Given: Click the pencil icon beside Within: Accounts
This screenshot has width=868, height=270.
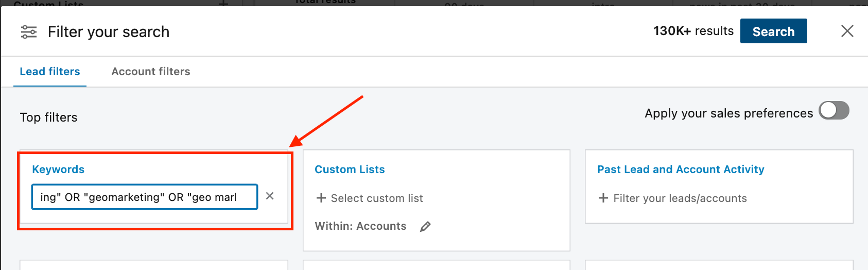Looking at the screenshot, I should 425,226.
